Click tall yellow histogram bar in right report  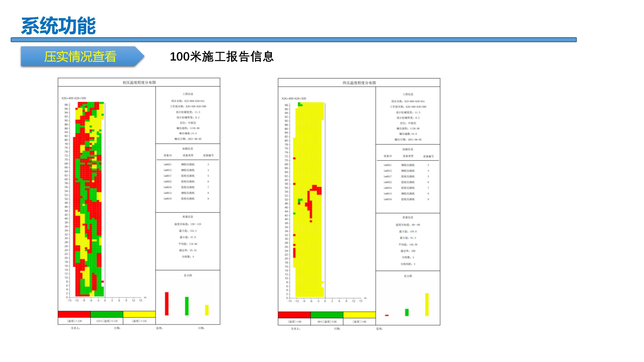point(427,304)
